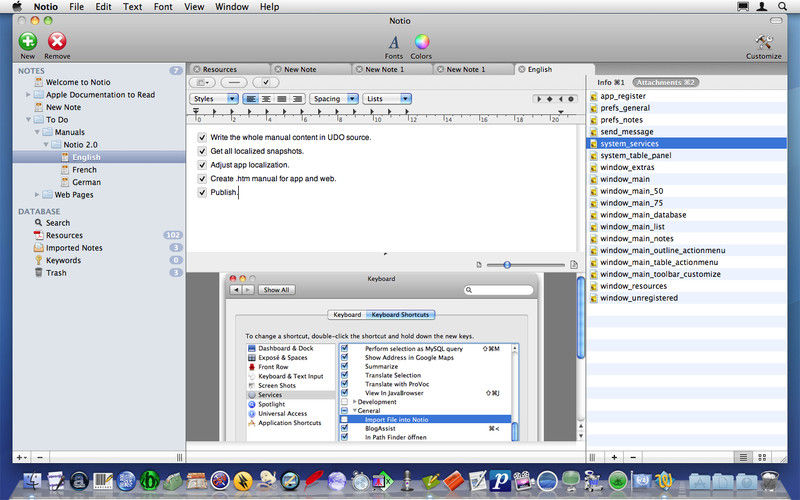The image size is (800, 500).
Task: Collapse the 'Manuals' folder
Action: 37,132
